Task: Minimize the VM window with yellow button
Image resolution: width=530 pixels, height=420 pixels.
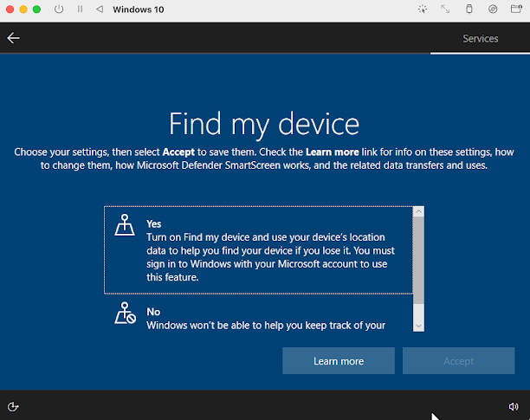Action: click(x=23, y=10)
